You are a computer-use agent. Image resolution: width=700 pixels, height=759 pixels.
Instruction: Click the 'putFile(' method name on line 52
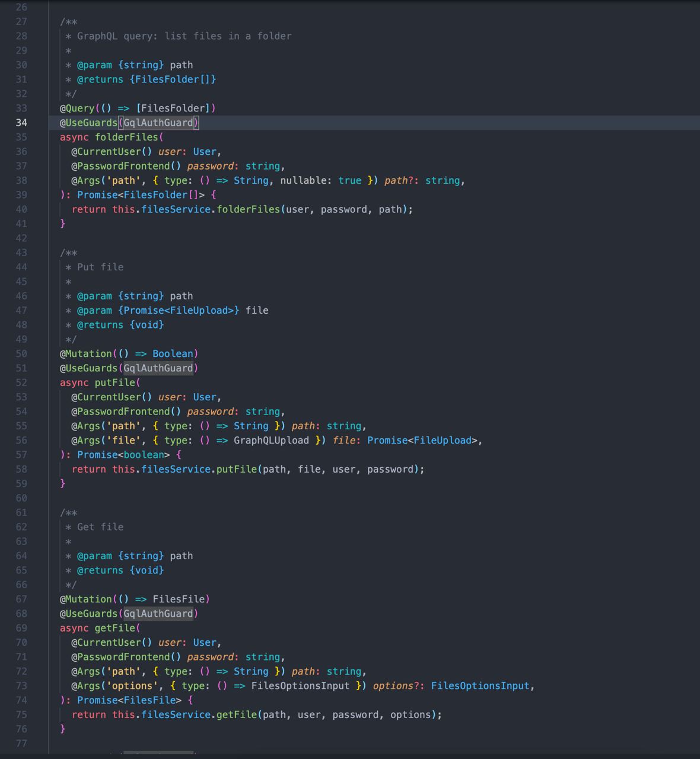pyautogui.click(x=118, y=383)
